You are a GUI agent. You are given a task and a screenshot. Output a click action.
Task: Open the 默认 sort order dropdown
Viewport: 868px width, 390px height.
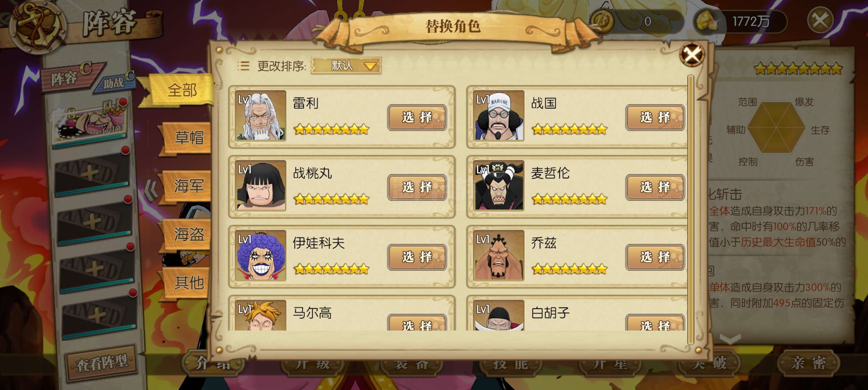[x=346, y=65]
